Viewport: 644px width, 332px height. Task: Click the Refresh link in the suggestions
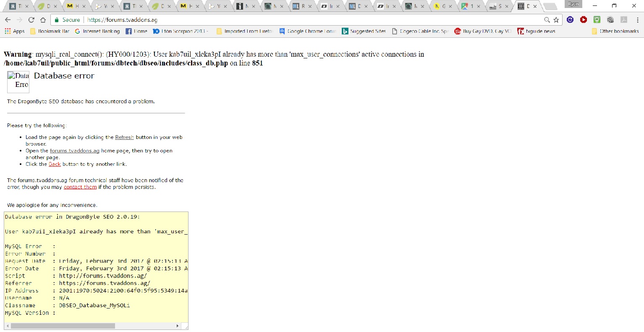click(124, 137)
